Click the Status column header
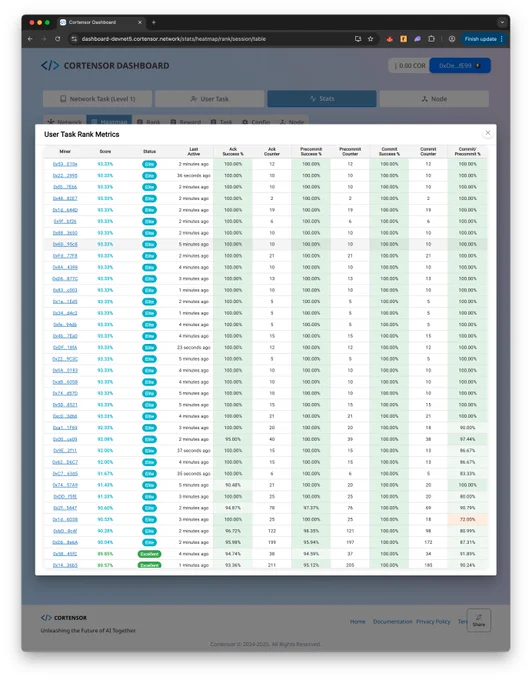 149,151
